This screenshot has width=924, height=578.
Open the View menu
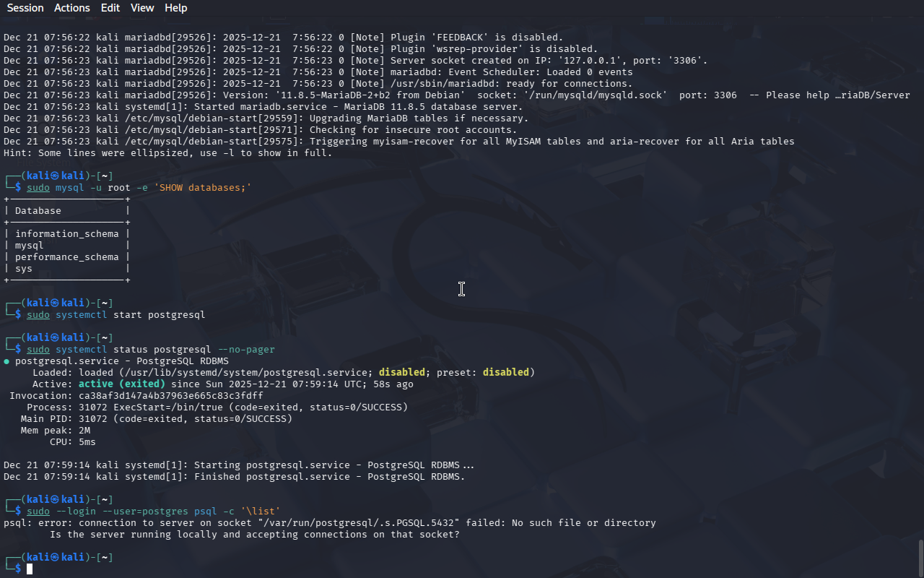click(x=142, y=8)
